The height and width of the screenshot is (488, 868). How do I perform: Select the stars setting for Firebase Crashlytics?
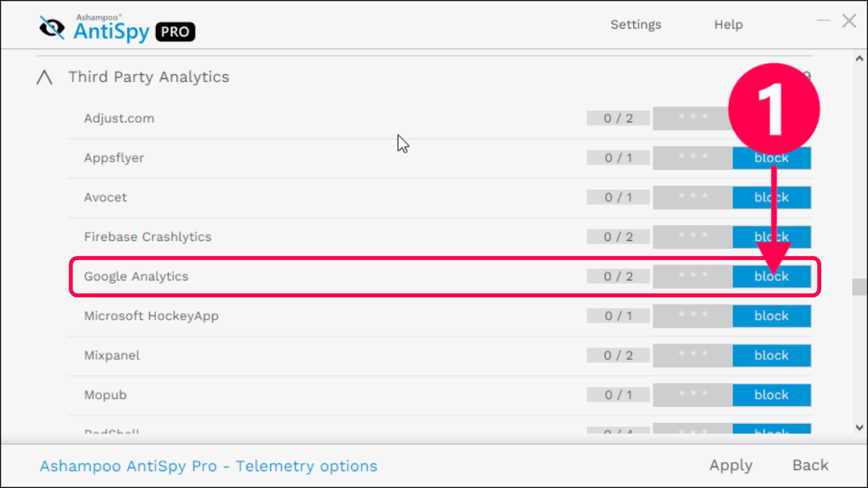[x=692, y=237]
